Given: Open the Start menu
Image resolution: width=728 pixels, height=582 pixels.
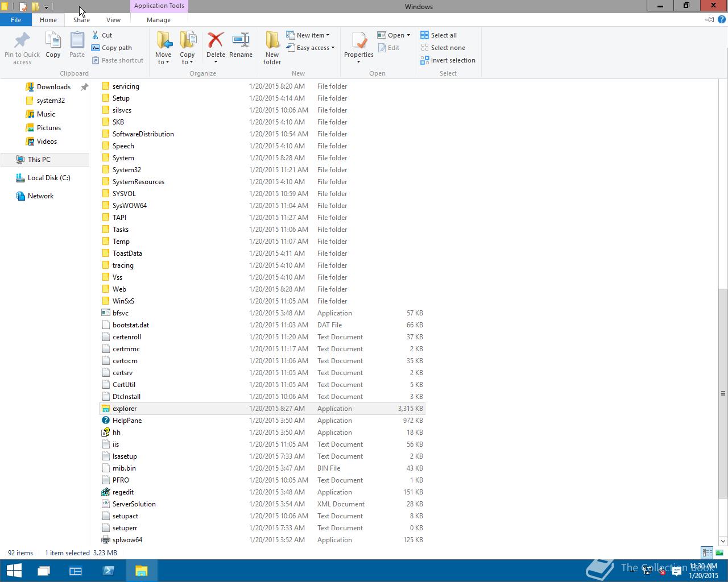Looking at the screenshot, I should click(14, 571).
